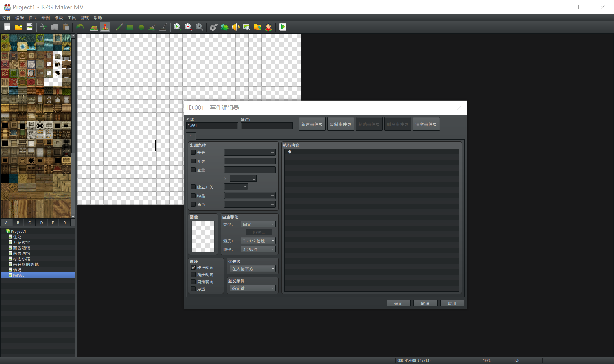
Task: Open the Plugin Manager puzzle icon
Action: point(225,27)
